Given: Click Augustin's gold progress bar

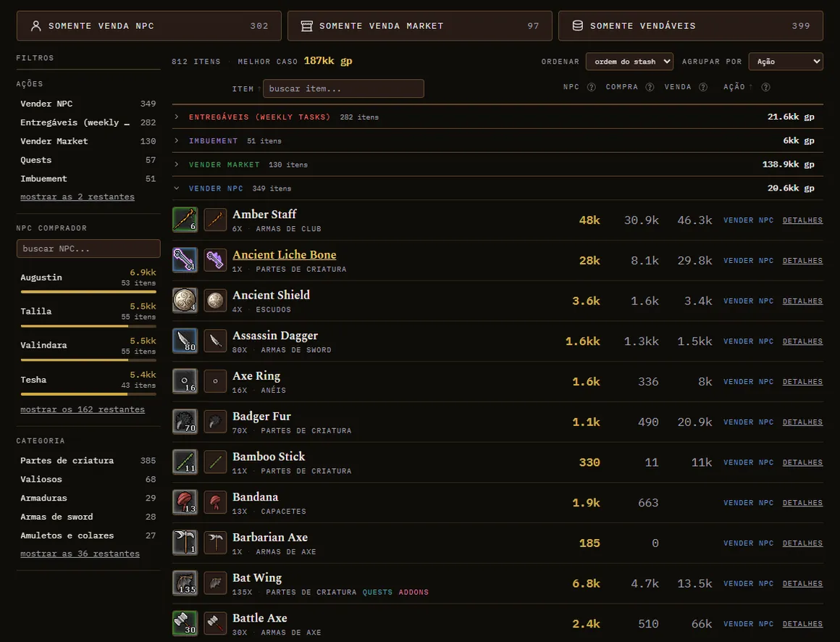Looking at the screenshot, I should click(88, 292).
